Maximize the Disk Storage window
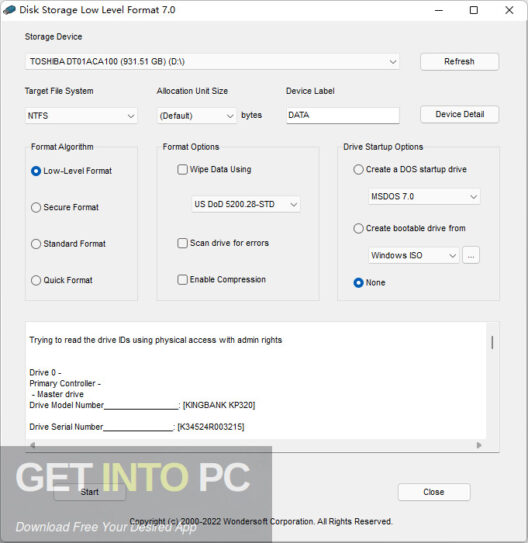The image size is (528, 543). click(474, 10)
